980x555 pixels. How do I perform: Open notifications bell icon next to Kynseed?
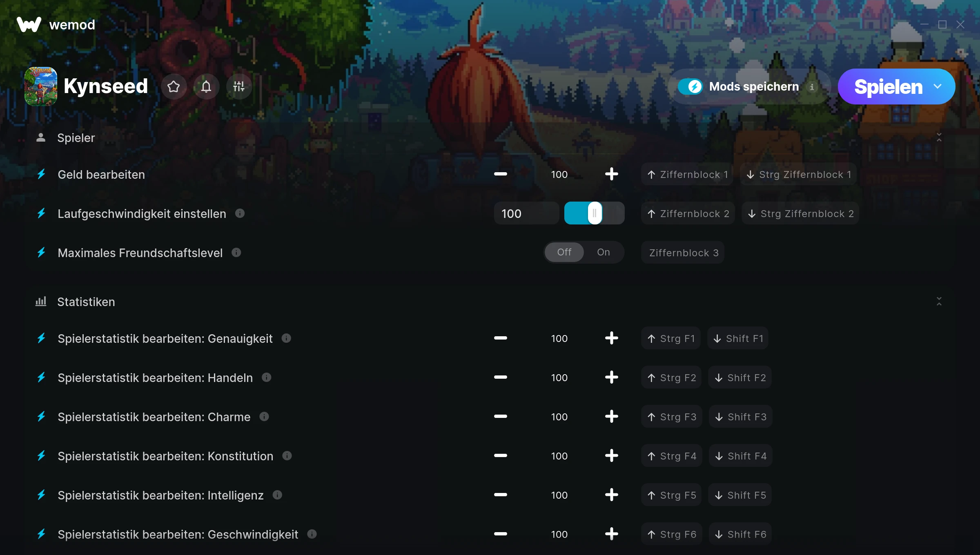pos(206,87)
